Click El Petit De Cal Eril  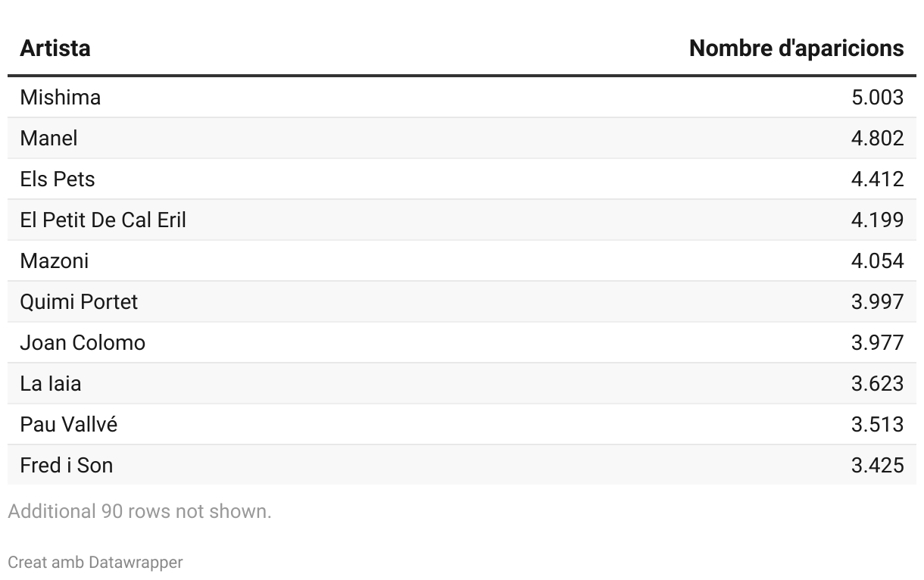pos(103,220)
